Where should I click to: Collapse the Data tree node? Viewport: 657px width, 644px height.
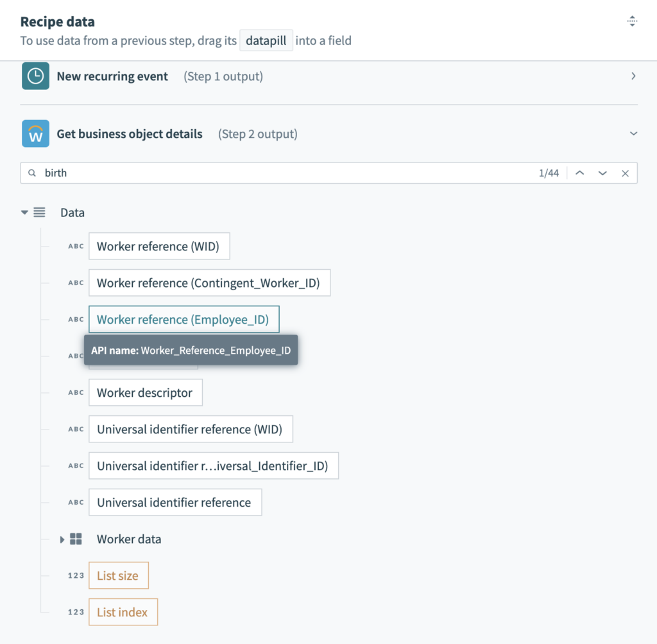tap(24, 212)
